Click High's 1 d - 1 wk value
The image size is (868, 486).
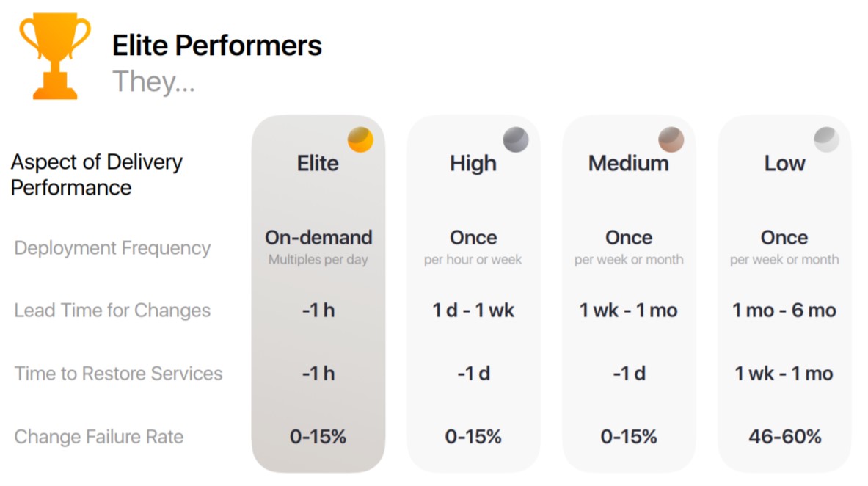coord(473,311)
